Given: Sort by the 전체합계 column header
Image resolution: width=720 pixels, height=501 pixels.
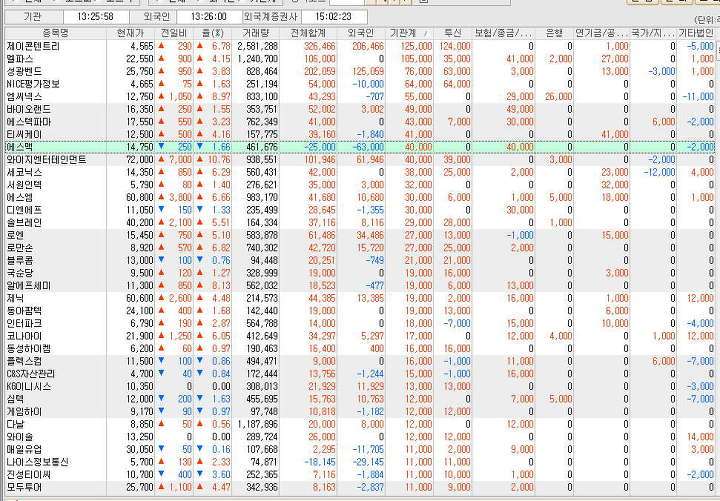Looking at the screenshot, I should coord(308,33).
